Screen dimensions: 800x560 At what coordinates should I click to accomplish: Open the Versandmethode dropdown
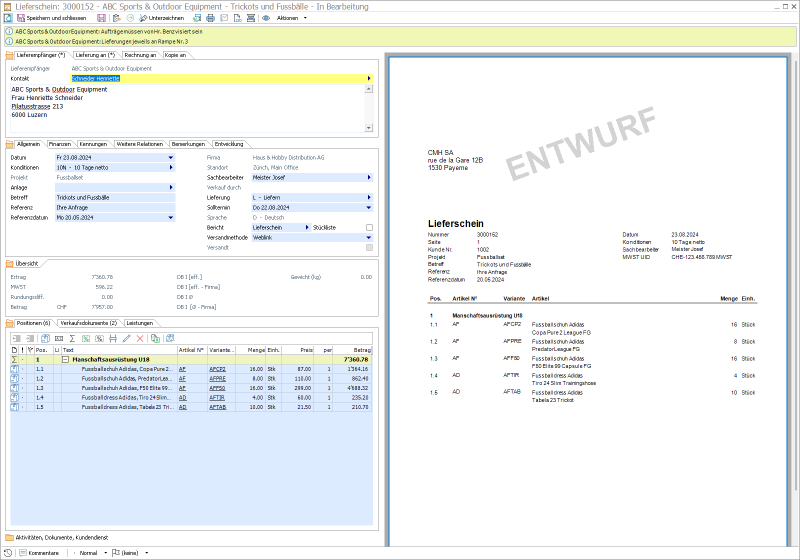pos(369,237)
